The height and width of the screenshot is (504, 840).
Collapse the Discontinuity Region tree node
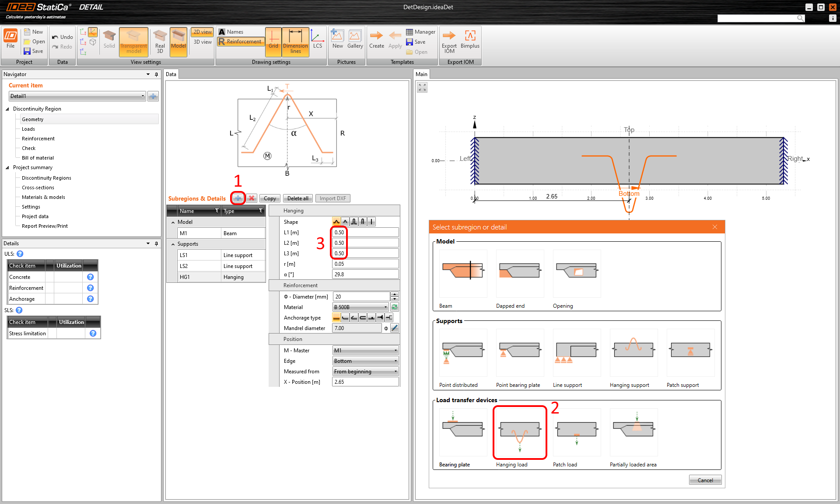[7, 109]
